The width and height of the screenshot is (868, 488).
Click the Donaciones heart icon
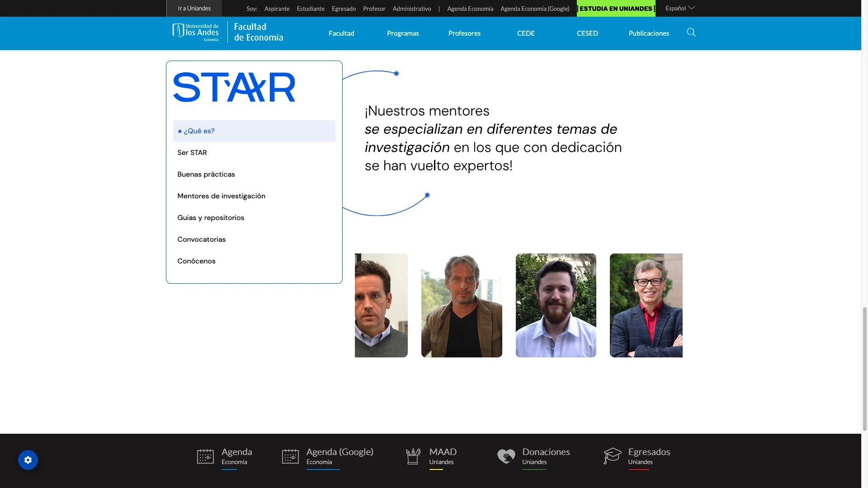(506, 456)
